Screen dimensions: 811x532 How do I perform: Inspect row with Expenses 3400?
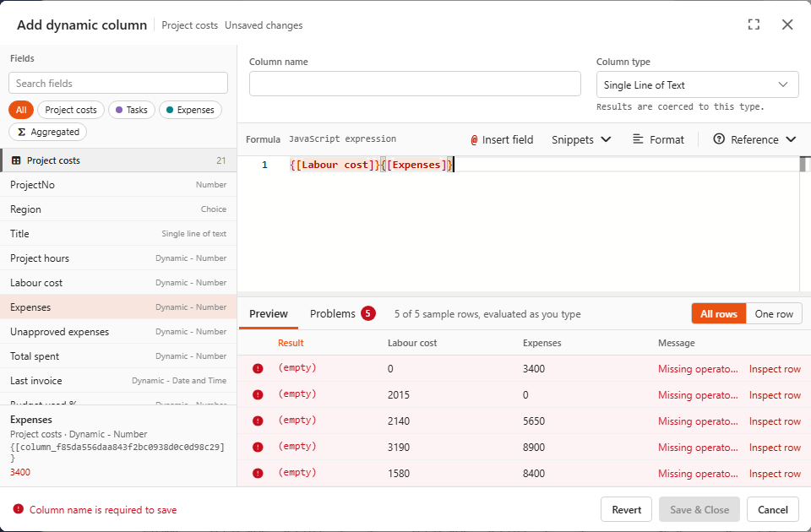click(775, 369)
